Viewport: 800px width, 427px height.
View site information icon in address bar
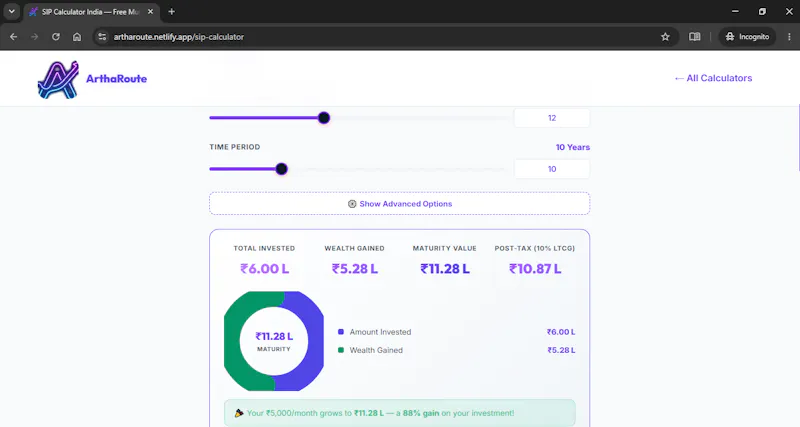102,37
